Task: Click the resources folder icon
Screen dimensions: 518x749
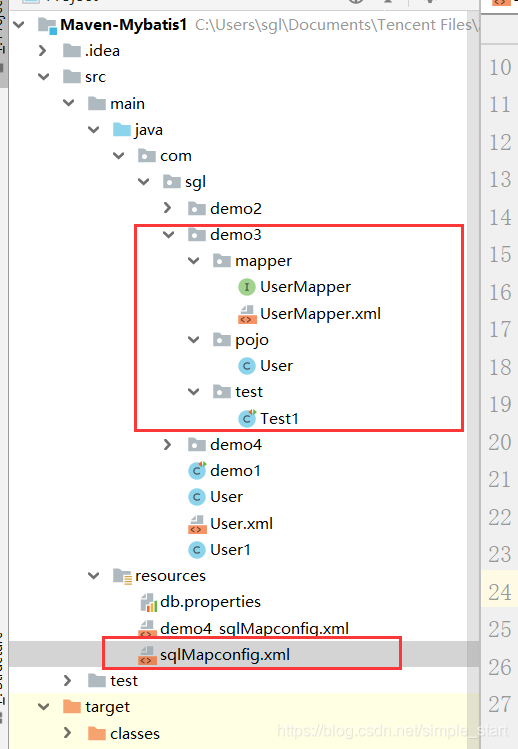Action: 122,576
